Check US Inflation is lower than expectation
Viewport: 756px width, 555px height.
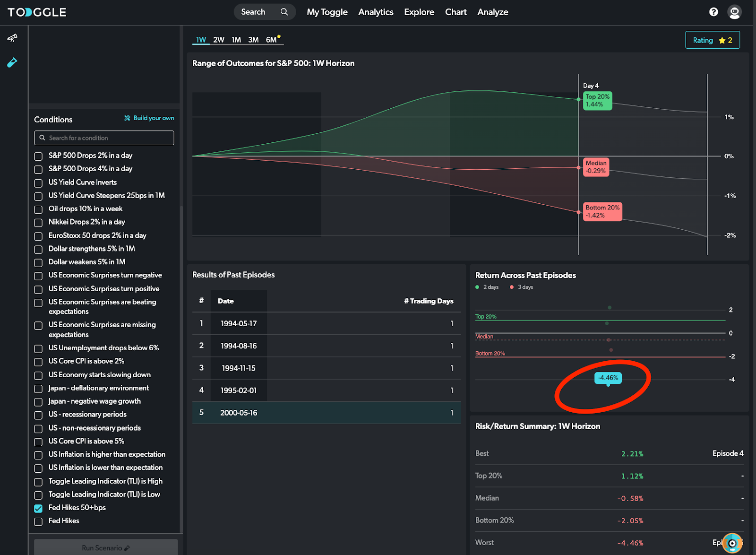click(x=38, y=468)
